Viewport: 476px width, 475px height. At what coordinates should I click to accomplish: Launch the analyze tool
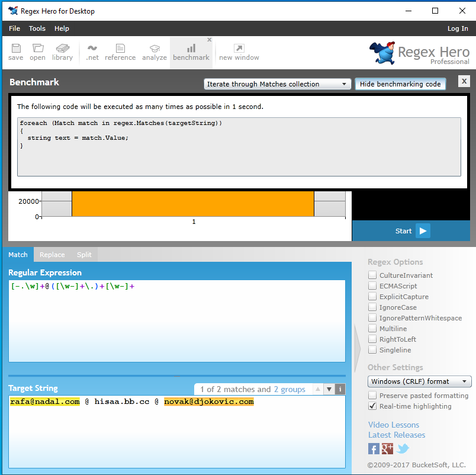(x=155, y=52)
